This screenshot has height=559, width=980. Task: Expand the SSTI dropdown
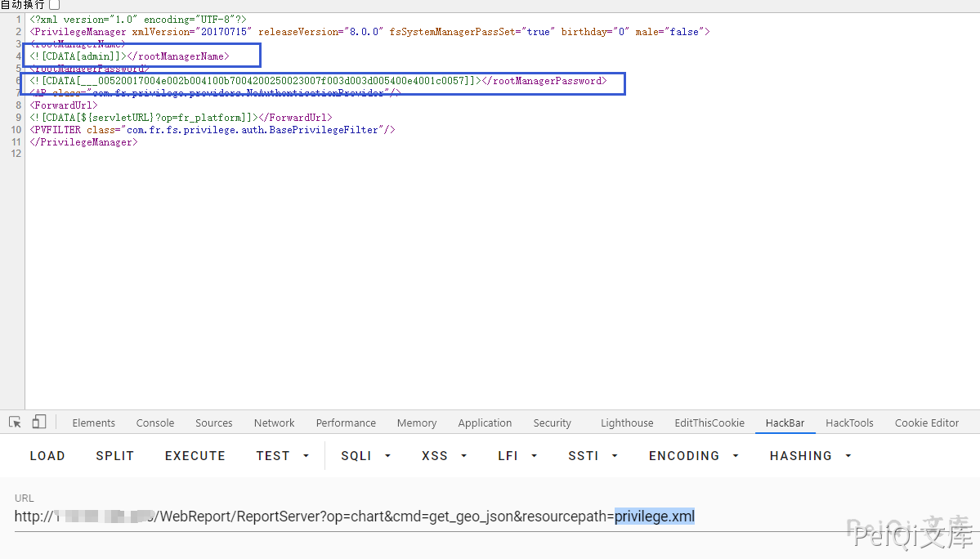tap(593, 456)
